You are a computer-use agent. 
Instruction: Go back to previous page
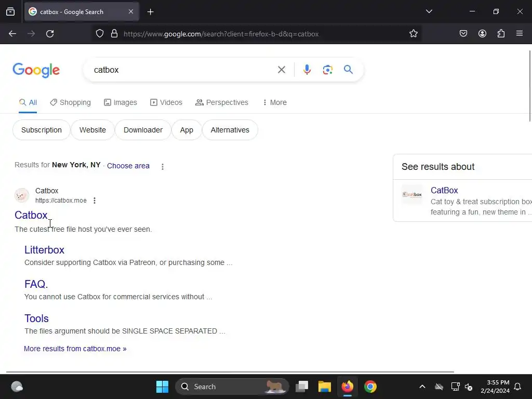coord(12,34)
